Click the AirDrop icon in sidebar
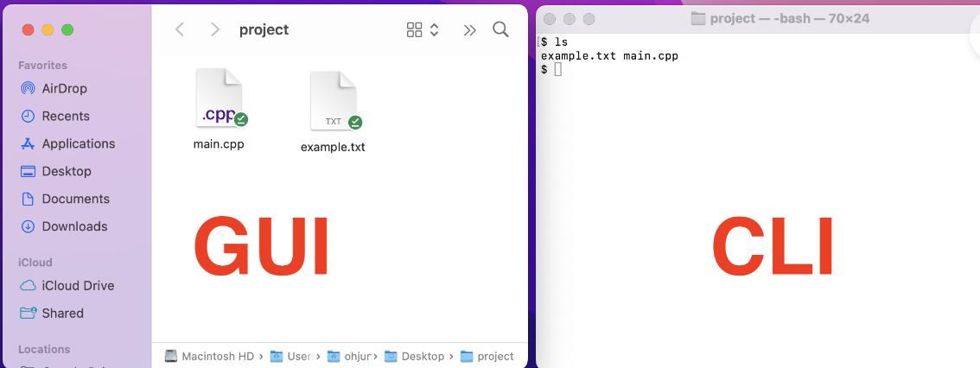 (x=28, y=88)
